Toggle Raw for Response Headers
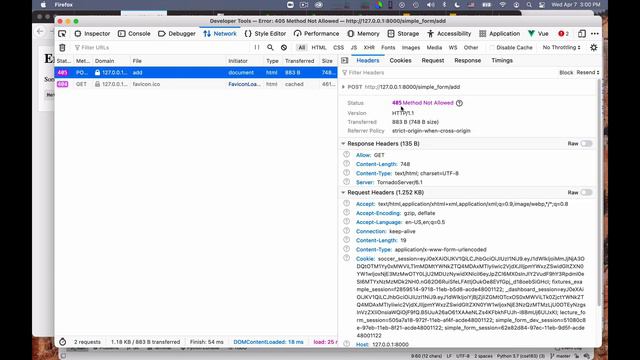Screen dimensions: 640x360 587,144
